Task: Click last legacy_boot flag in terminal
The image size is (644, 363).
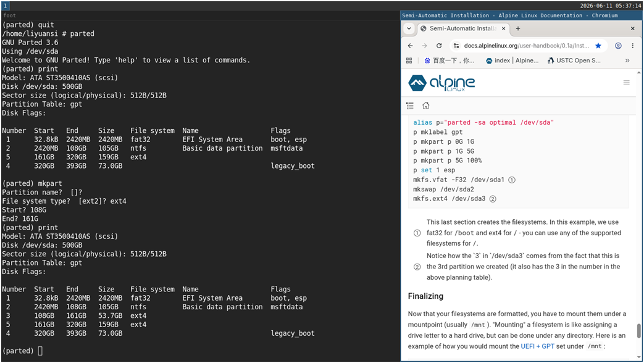Action: [x=293, y=333]
